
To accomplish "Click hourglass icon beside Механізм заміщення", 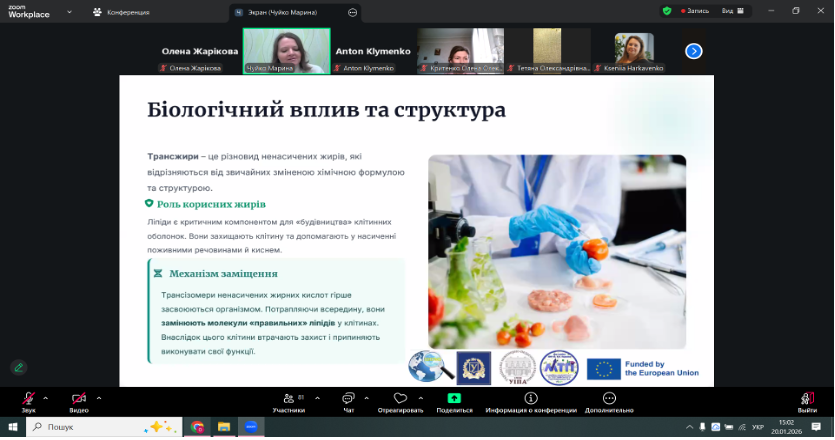I will (x=158, y=273).
